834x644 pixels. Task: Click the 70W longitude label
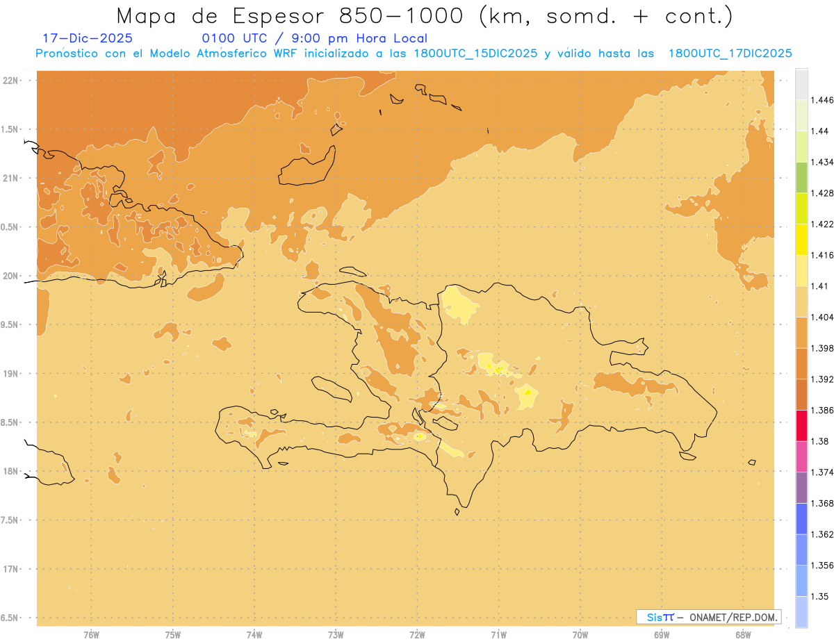[580, 634]
